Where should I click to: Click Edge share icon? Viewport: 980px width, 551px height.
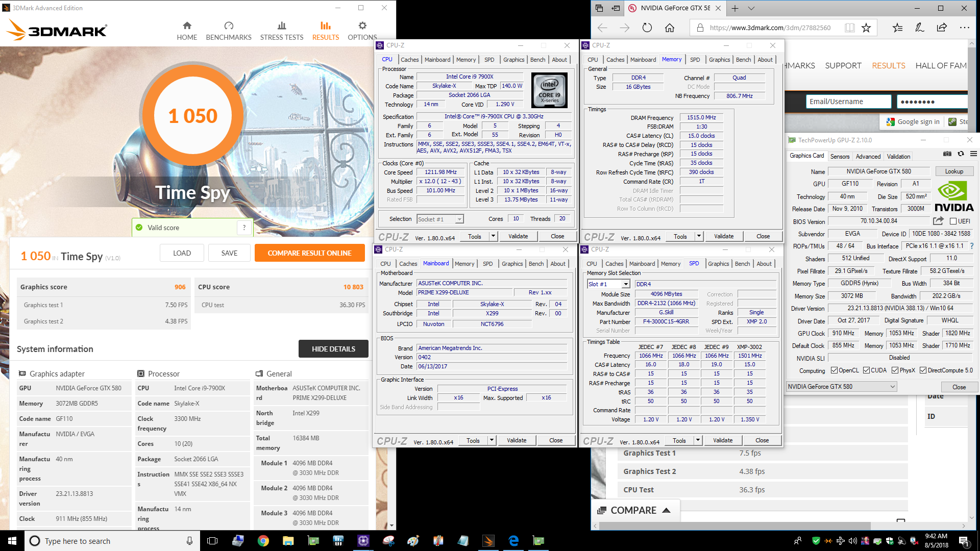[942, 28]
